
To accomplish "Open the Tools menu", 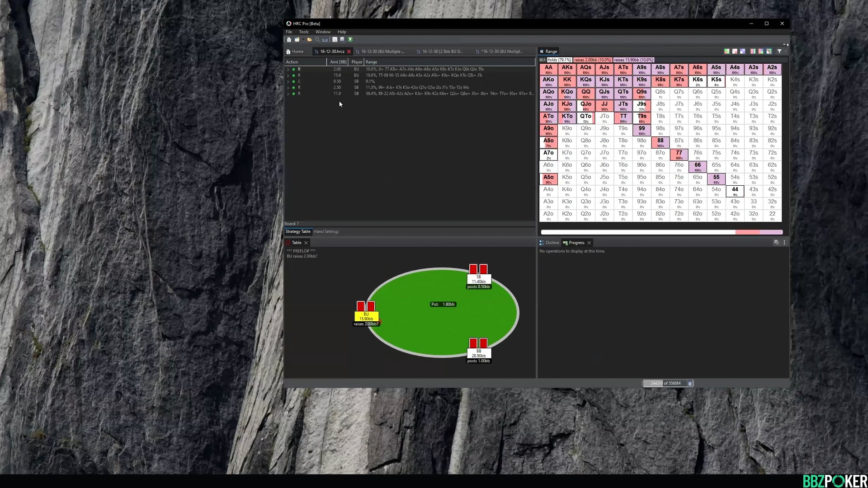I will pyautogui.click(x=303, y=32).
